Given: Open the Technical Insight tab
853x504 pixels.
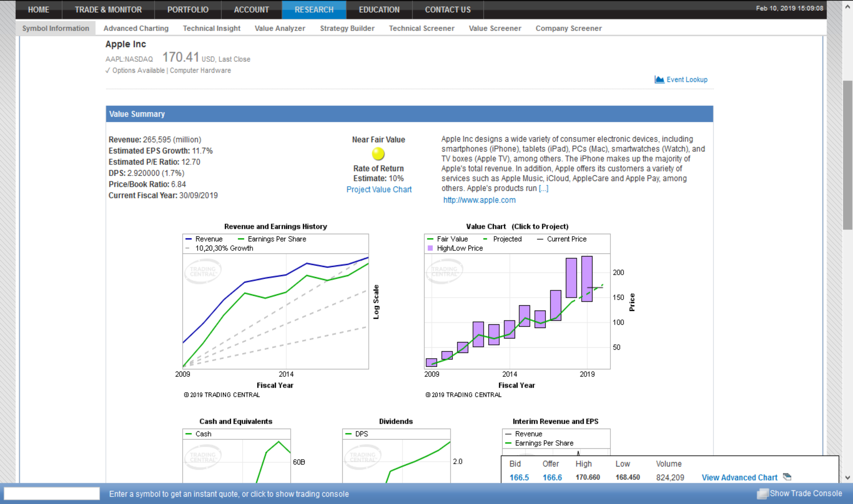Looking at the screenshot, I should tap(212, 28).
